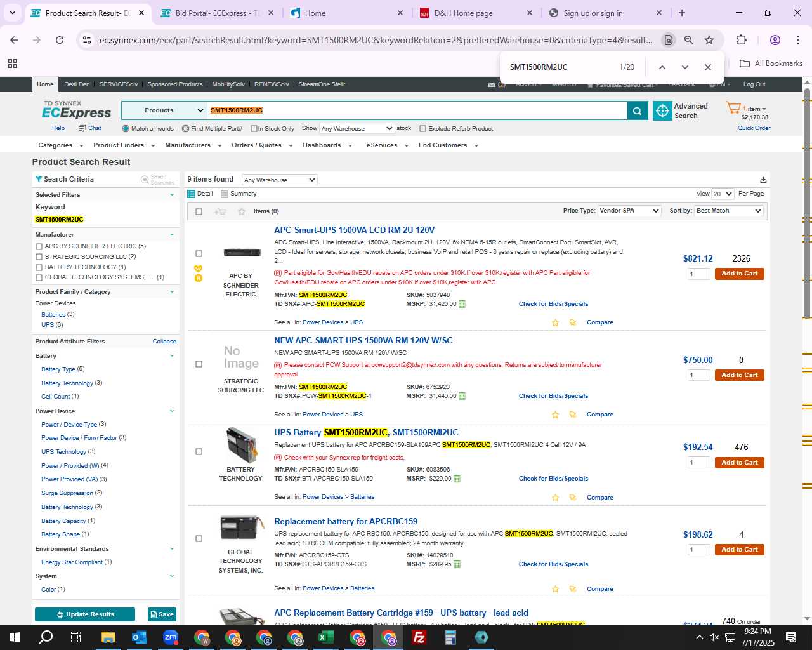Click the Saved Searches icon
Image resolution: width=812 pixels, height=650 pixels.
click(x=145, y=180)
